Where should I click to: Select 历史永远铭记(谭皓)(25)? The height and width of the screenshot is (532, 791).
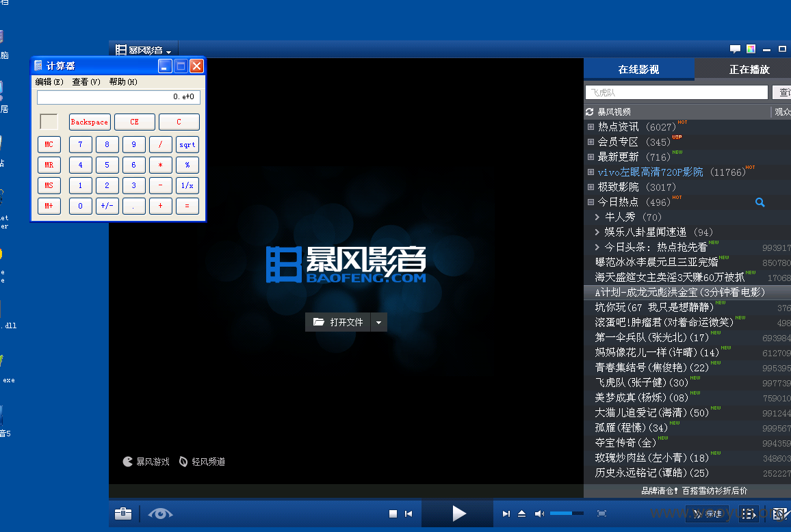652,473
